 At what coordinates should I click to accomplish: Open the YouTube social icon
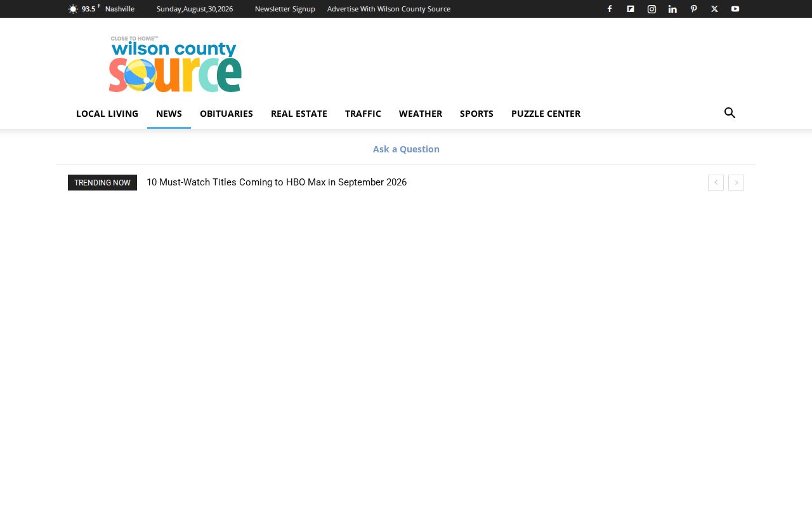735,9
